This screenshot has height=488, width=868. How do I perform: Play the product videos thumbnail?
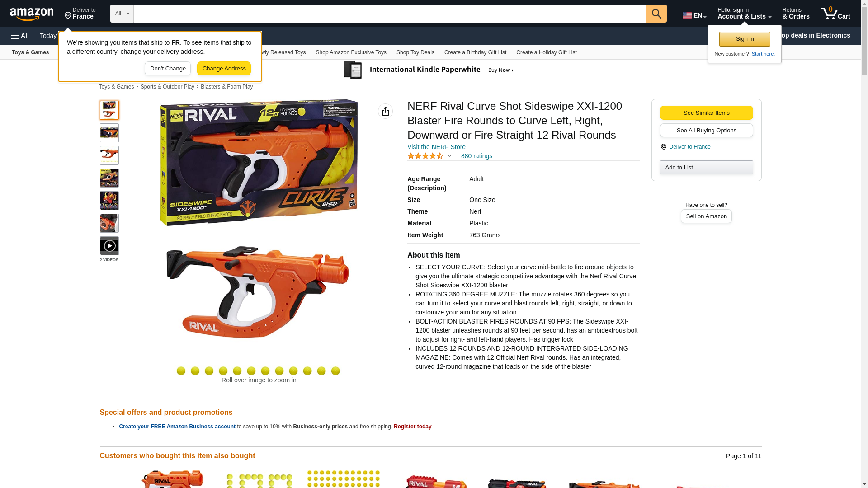click(x=109, y=246)
